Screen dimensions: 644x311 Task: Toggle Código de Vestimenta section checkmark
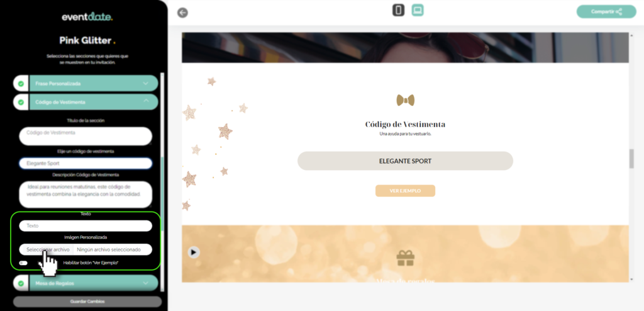point(21,102)
